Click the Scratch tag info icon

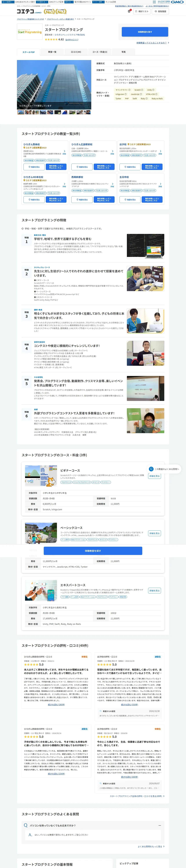(x=142, y=90)
